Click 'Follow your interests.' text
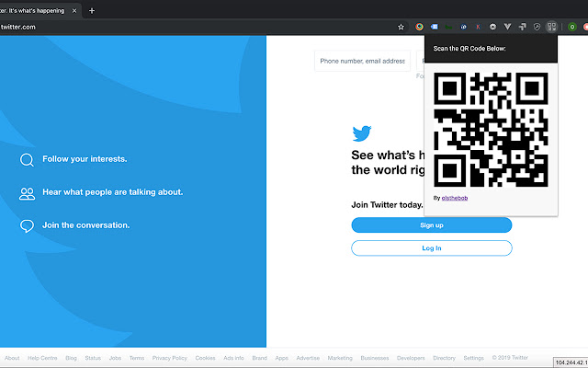Screen dimensions: 588x368 pyautogui.click(x=85, y=159)
